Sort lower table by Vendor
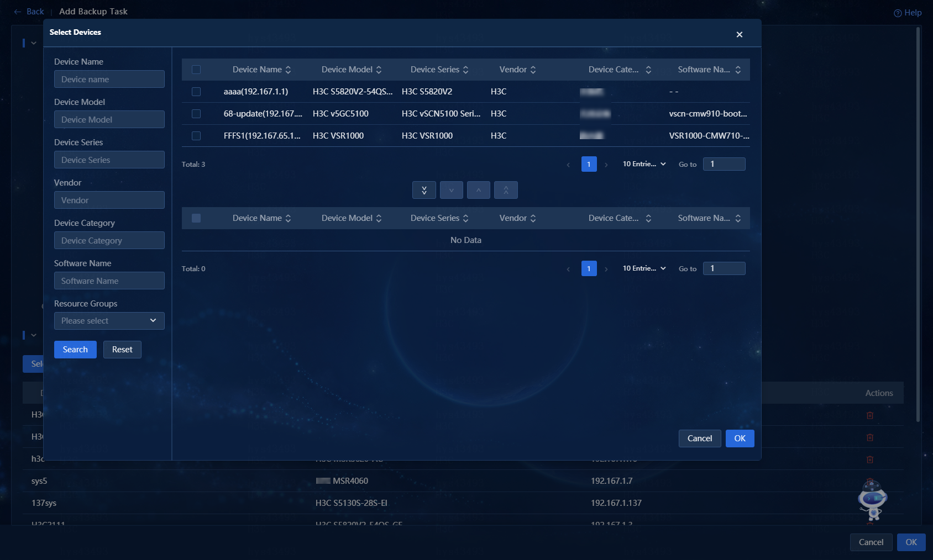933x560 pixels. point(533,218)
